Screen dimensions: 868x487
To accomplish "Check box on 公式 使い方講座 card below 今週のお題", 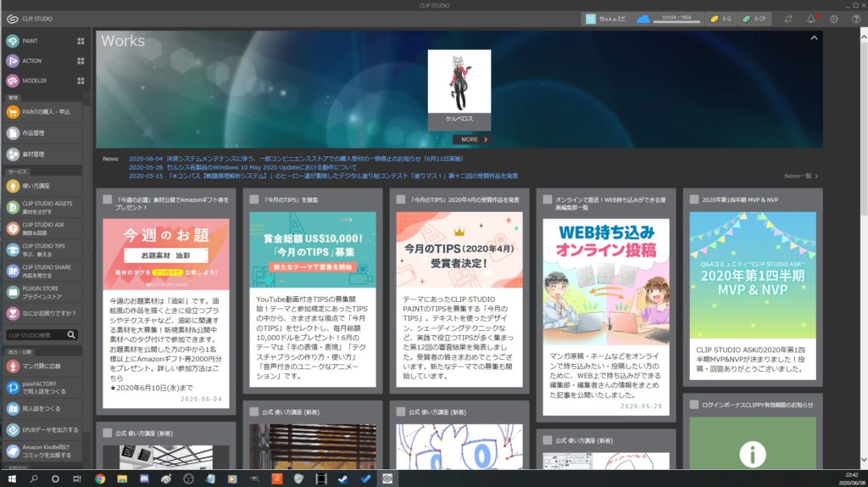I will click(x=108, y=434).
